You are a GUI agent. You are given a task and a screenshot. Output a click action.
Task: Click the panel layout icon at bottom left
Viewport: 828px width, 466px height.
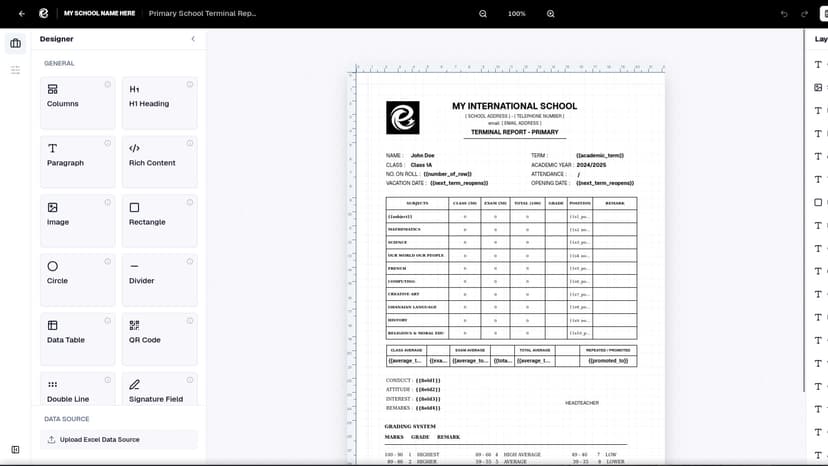coord(15,450)
